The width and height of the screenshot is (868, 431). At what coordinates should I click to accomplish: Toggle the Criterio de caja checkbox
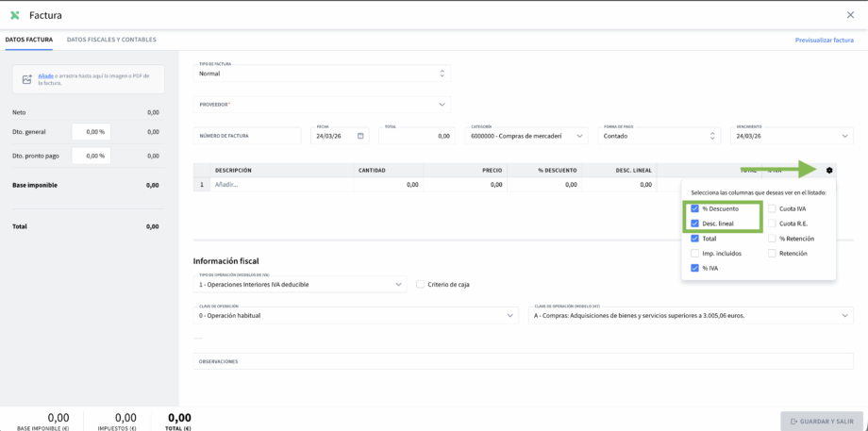point(421,284)
